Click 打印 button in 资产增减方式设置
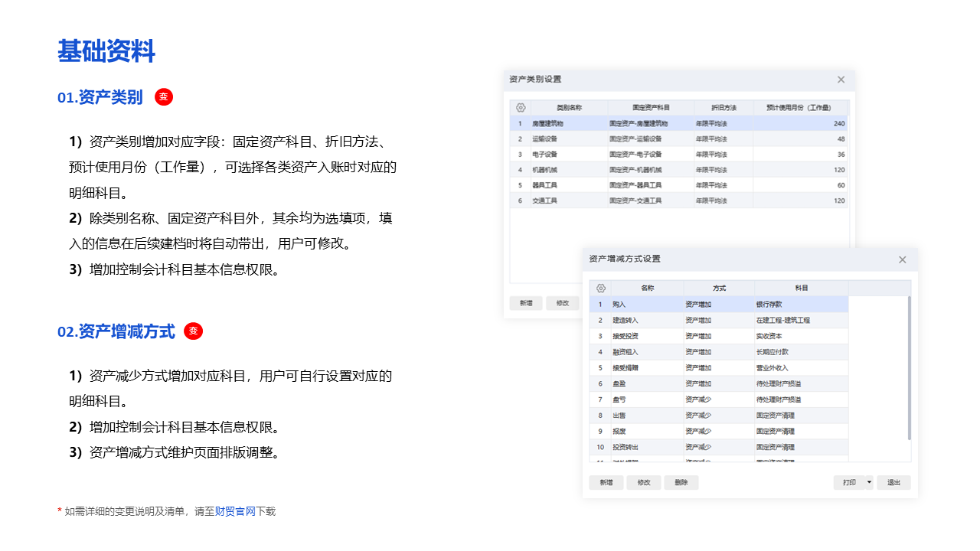This screenshot has height=551, width=980. click(x=849, y=483)
